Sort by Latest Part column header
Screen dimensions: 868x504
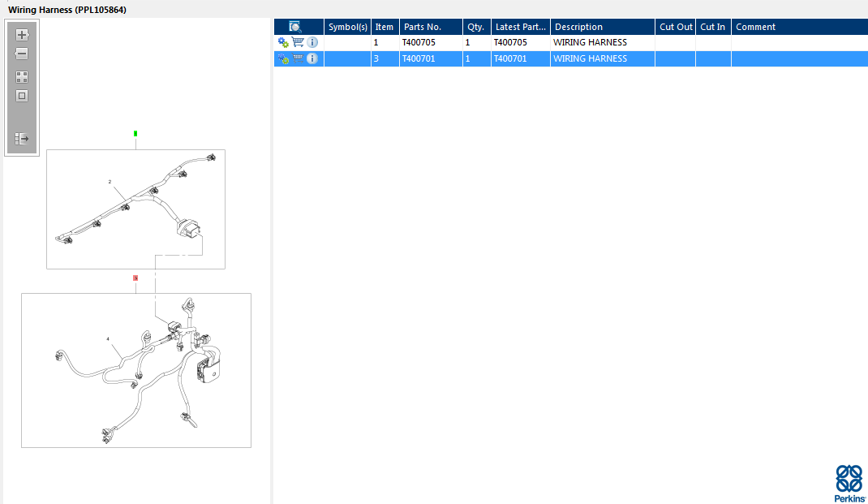click(x=520, y=27)
